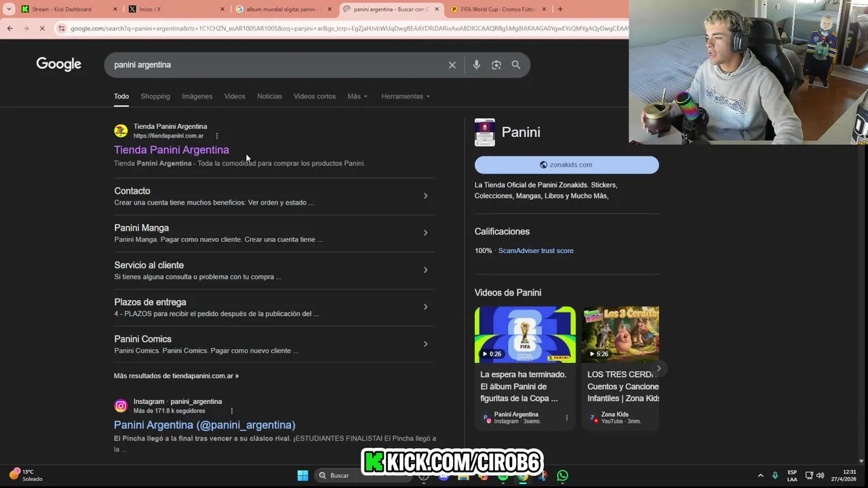Open Windows Start menu
Image resolution: width=868 pixels, height=488 pixels.
[302, 475]
